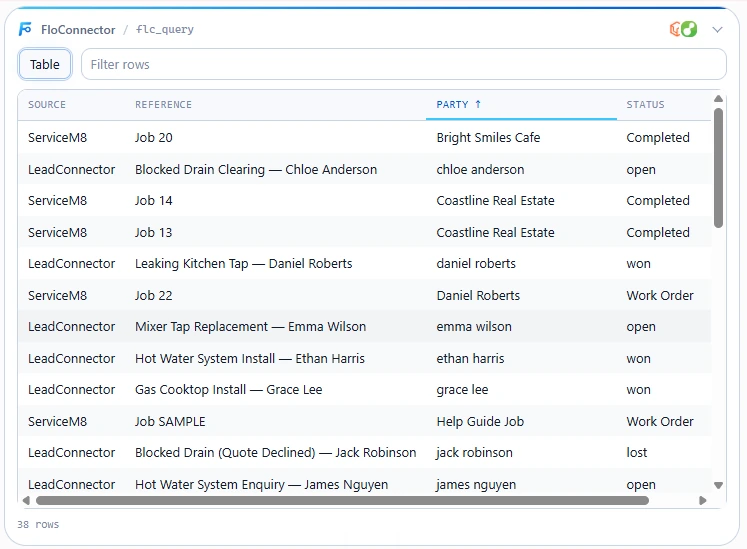Image resolution: width=747 pixels, height=549 pixels.
Task: Click the '38 rows' count label
Action: coord(38,524)
